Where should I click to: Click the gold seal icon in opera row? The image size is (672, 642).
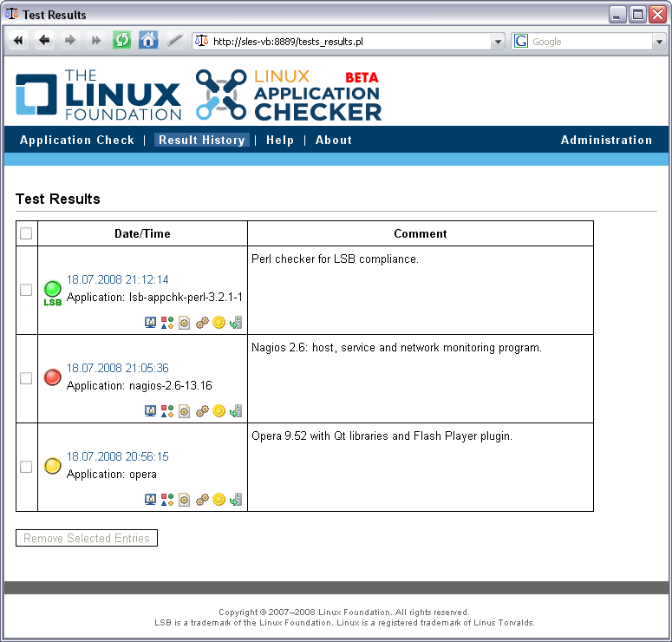click(219, 500)
